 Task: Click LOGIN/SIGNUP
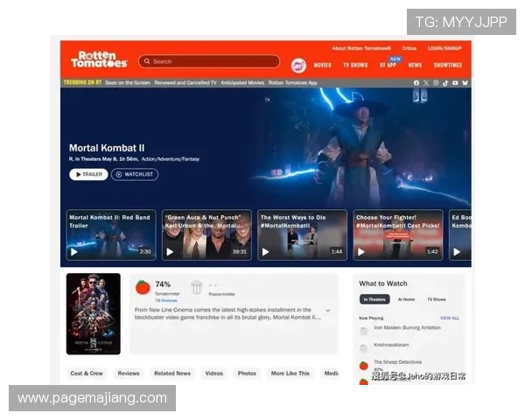click(444, 48)
